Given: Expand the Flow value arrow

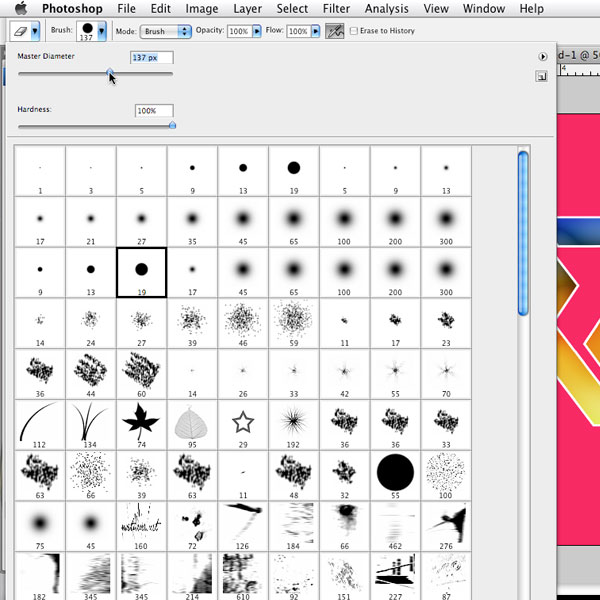Looking at the screenshot, I should (x=316, y=32).
